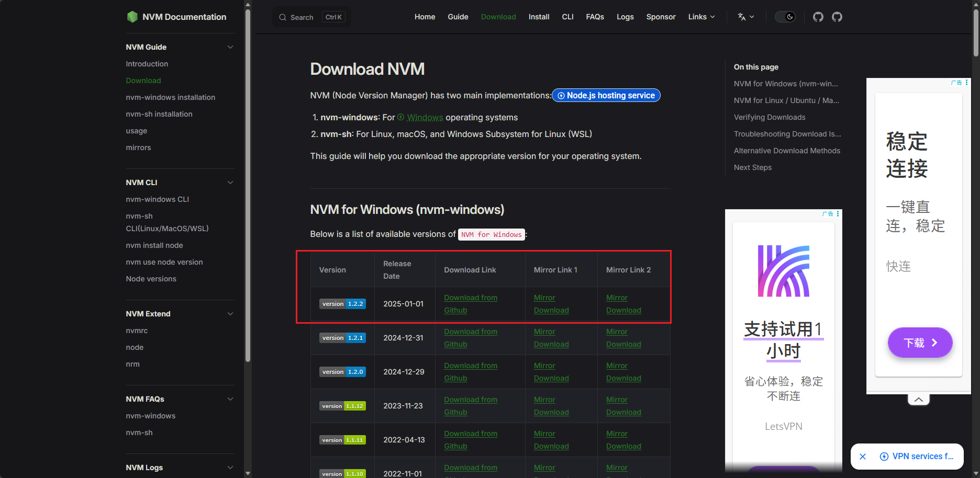
Task: Open the VPN services popup link
Action: tap(917, 457)
